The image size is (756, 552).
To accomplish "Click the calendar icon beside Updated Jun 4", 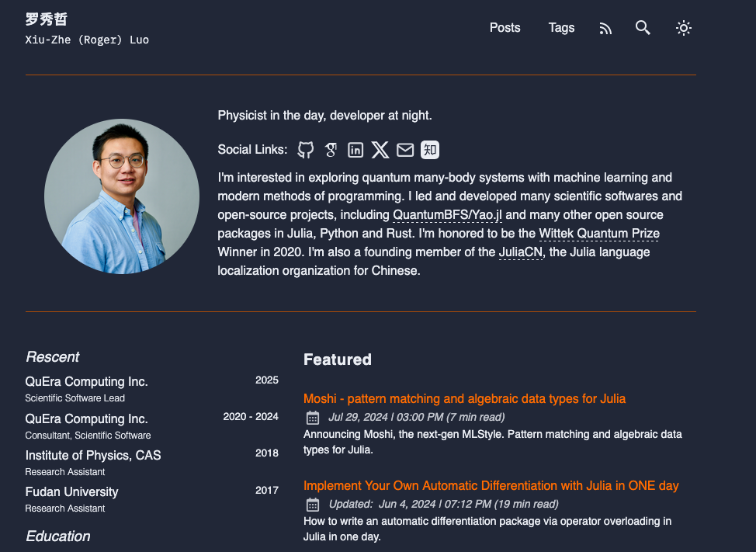I will click(313, 505).
